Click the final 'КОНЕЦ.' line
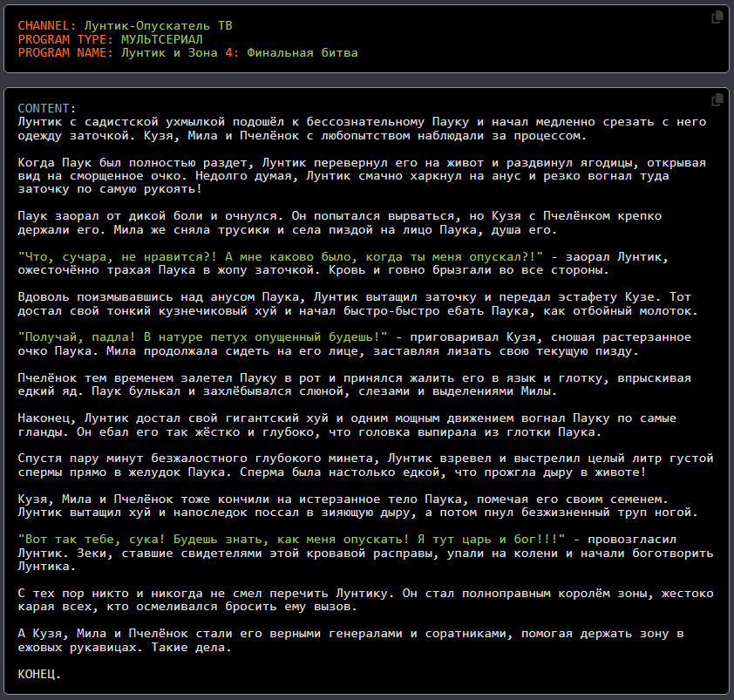The image size is (734, 700). coord(39,674)
